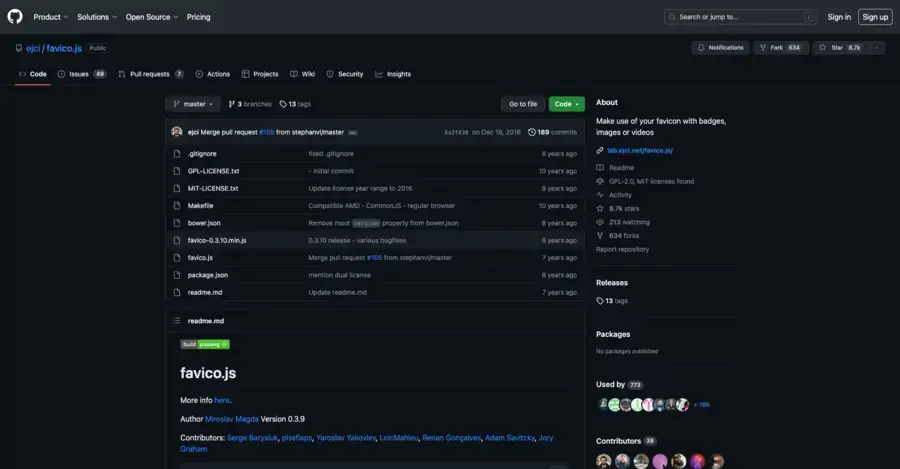Follow the 'here' more info link
900x469 pixels.
pos(222,400)
